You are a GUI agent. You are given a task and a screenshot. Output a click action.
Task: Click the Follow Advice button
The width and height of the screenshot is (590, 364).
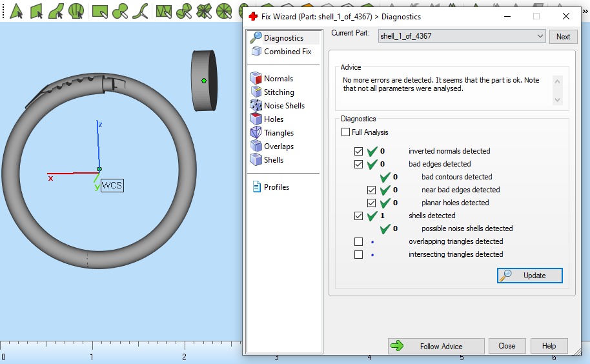(x=436, y=346)
